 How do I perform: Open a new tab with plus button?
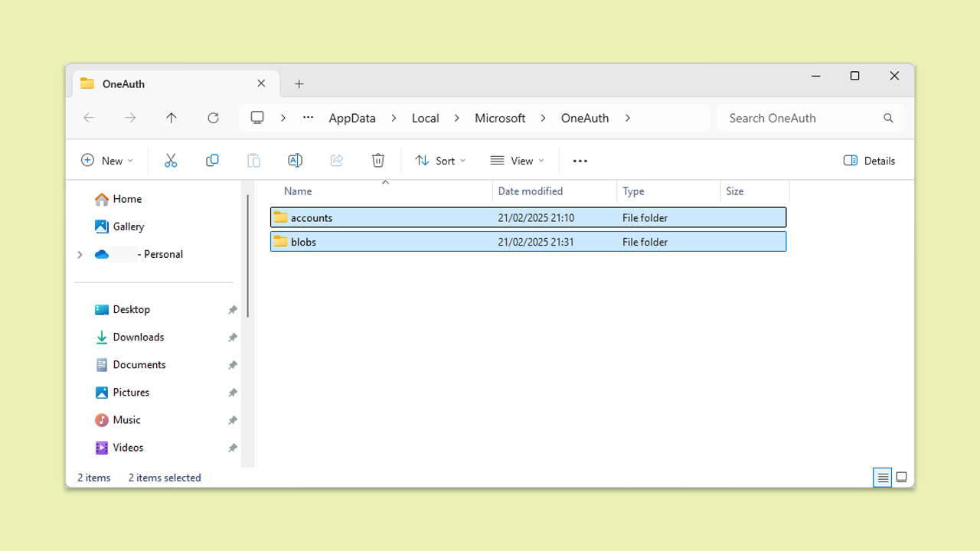[299, 83]
